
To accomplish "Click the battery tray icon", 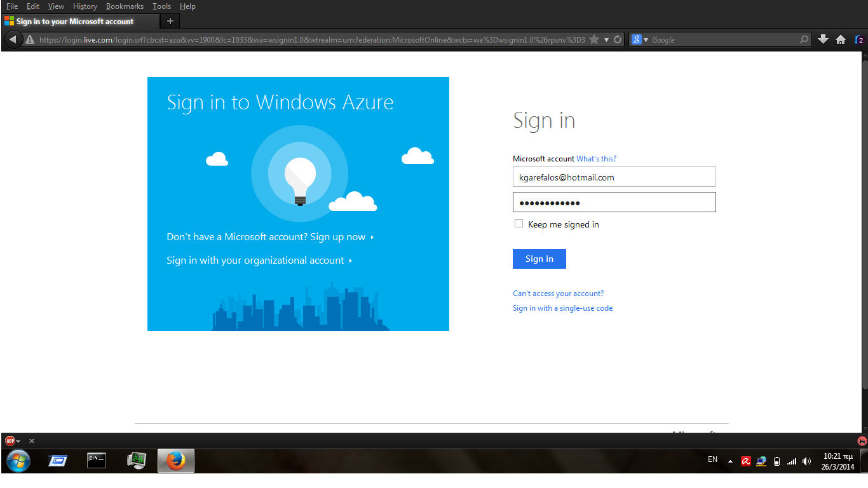I will (x=776, y=462).
